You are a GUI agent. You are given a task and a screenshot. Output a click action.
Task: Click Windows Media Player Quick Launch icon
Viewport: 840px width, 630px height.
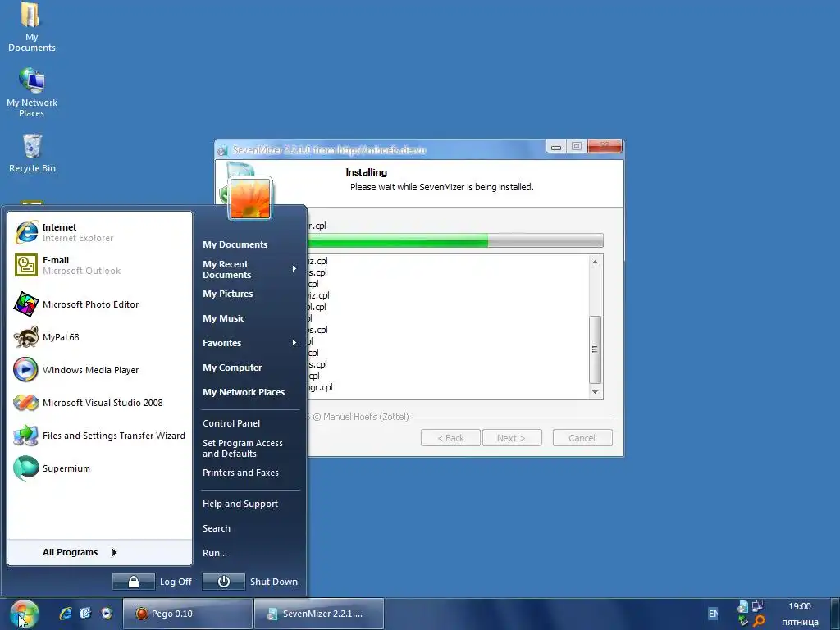pyautogui.click(x=107, y=614)
